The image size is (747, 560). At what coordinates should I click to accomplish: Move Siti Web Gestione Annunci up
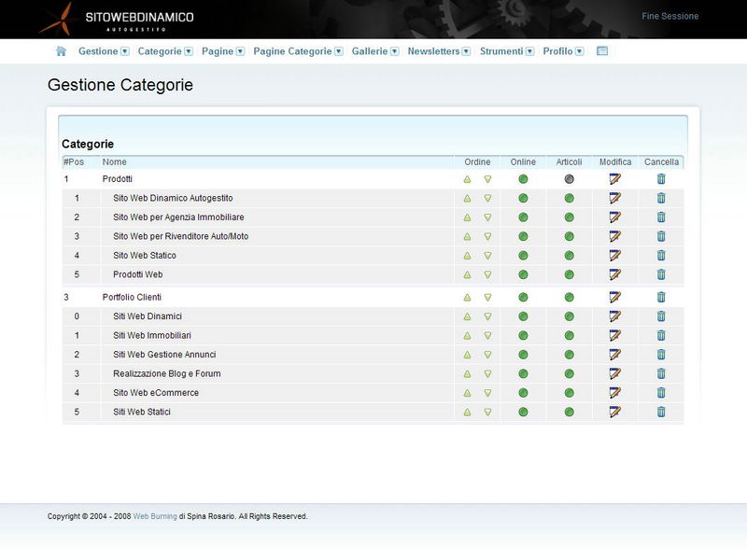pyautogui.click(x=468, y=355)
